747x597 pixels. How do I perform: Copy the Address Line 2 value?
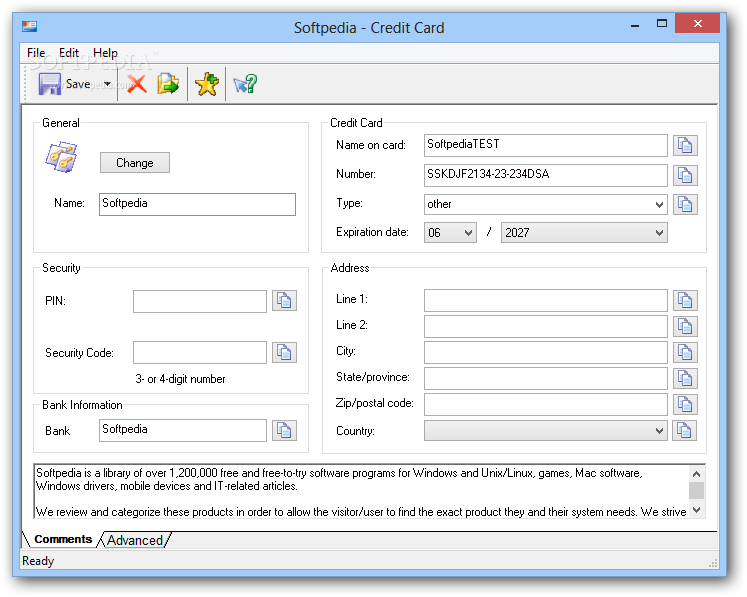pyautogui.click(x=685, y=326)
